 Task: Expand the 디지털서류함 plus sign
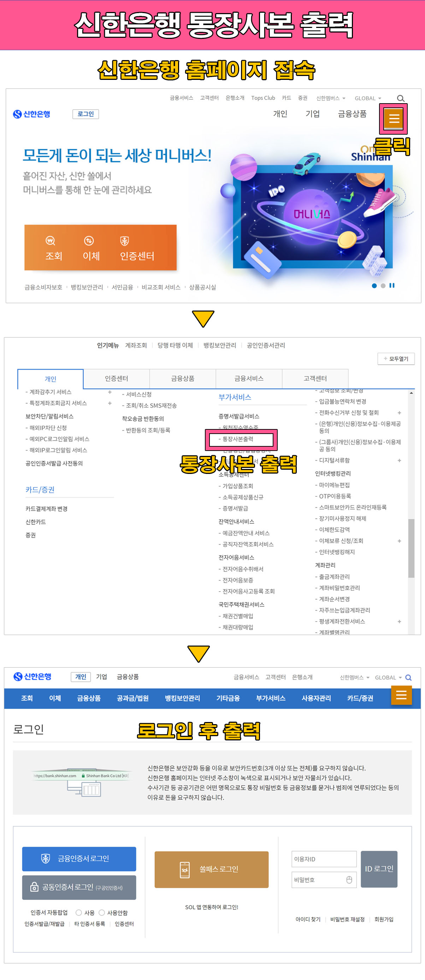[399, 460]
